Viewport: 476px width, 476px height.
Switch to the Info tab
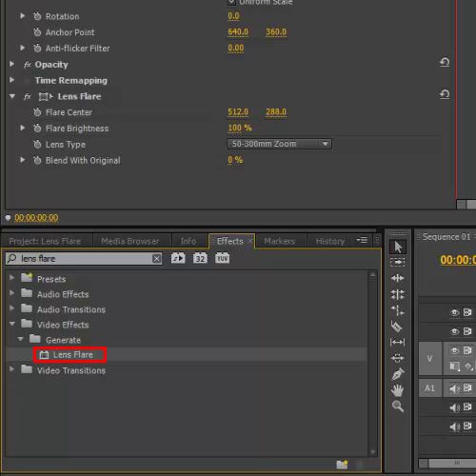click(188, 241)
